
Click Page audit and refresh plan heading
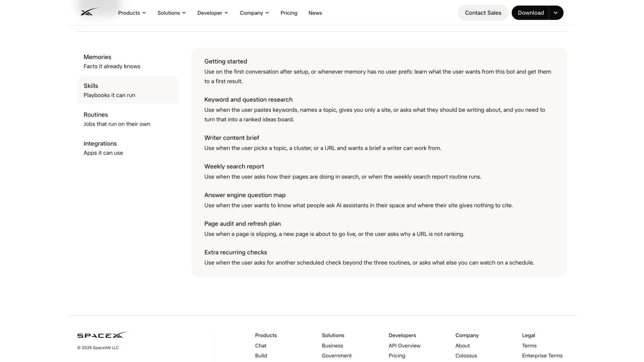[x=242, y=224]
